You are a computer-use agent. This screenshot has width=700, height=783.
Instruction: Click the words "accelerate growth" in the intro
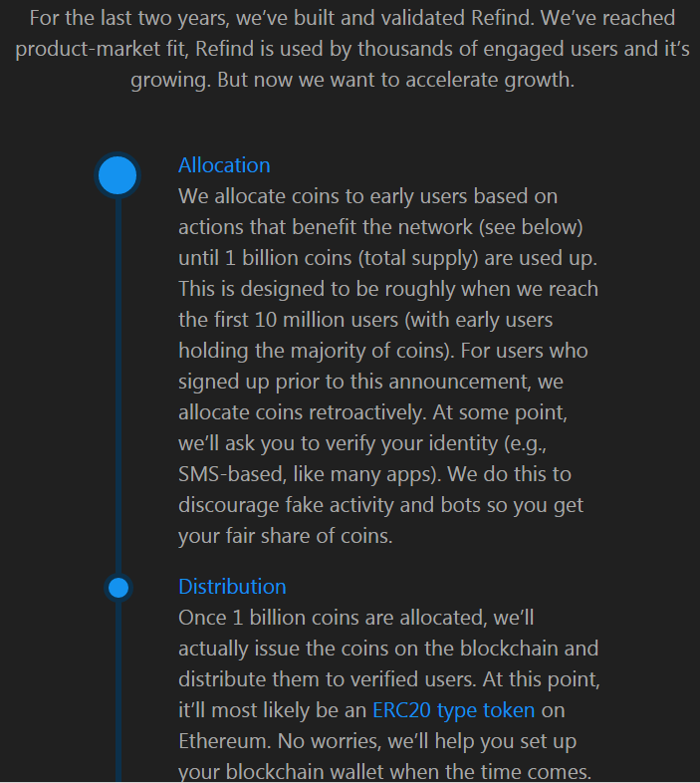pyautogui.click(x=489, y=80)
